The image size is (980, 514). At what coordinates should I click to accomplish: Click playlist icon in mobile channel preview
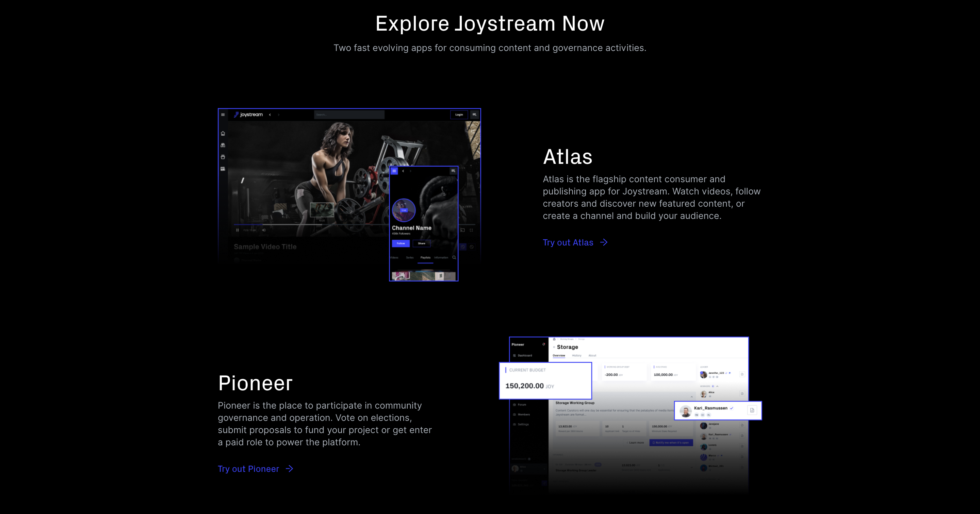pos(453,171)
